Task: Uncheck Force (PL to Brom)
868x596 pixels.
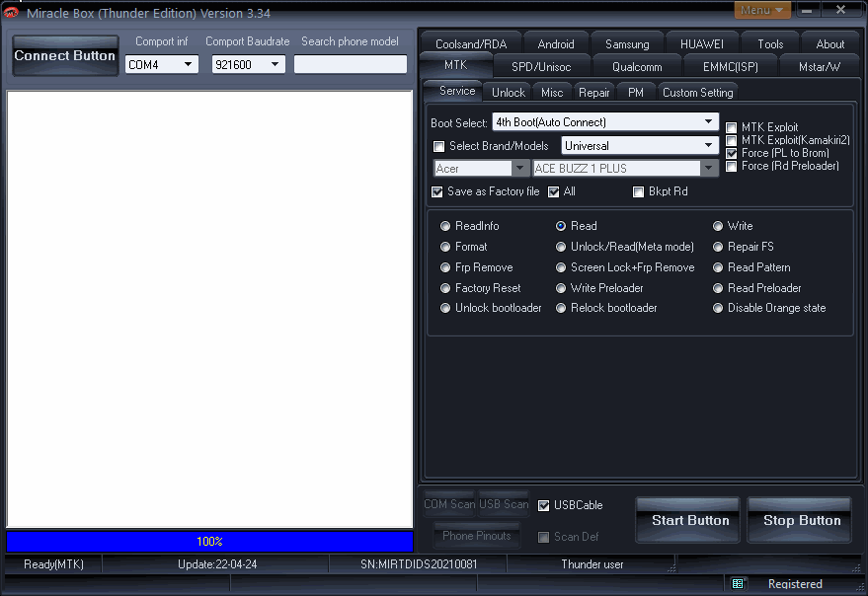Action: point(732,153)
